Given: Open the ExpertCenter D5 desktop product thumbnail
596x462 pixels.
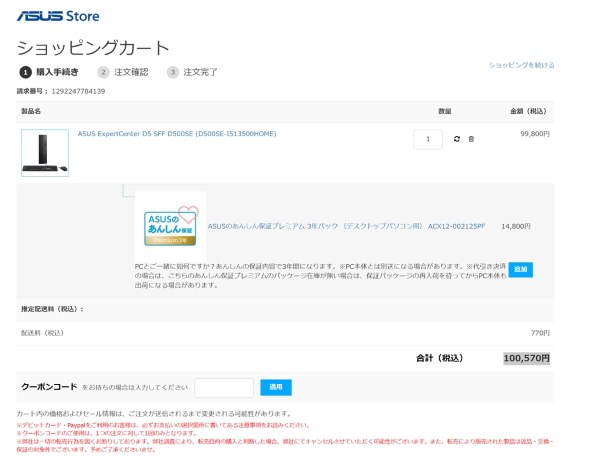Looking at the screenshot, I should pyautogui.click(x=45, y=153).
